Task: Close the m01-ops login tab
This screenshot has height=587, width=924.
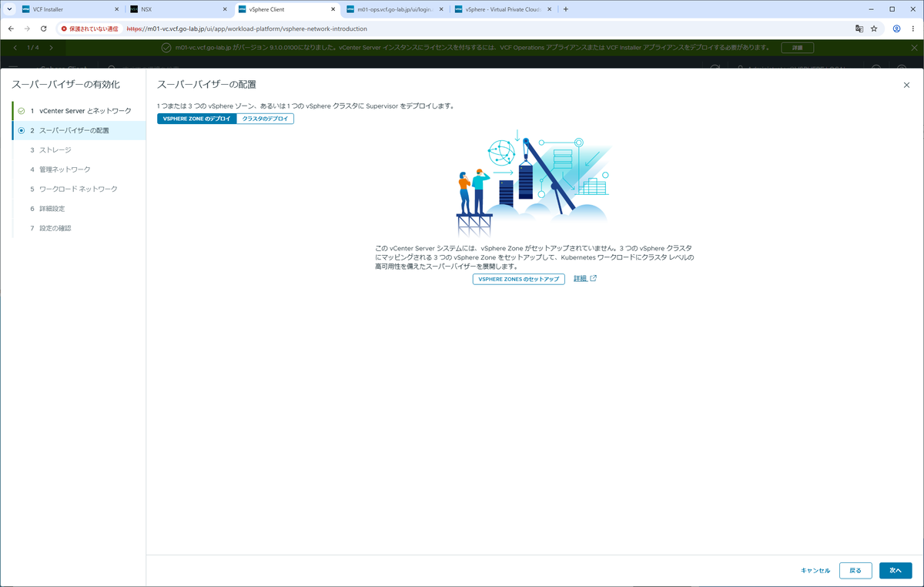Action: [x=442, y=9]
